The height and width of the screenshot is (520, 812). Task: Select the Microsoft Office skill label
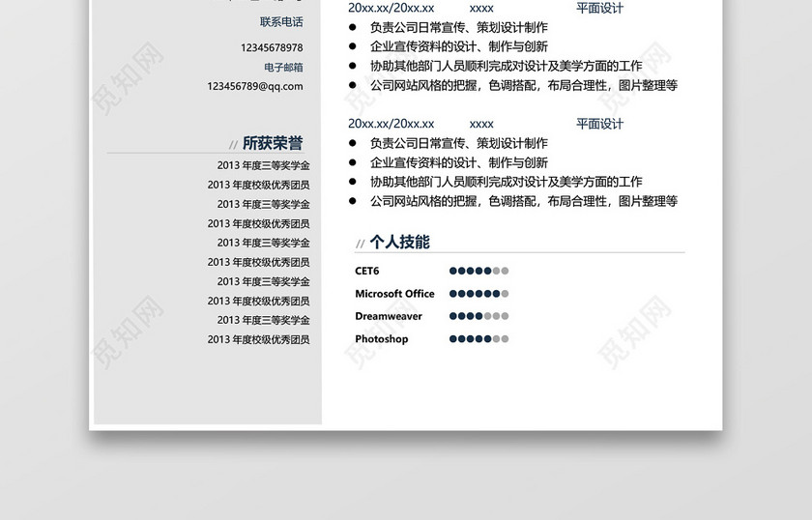point(394,294)
